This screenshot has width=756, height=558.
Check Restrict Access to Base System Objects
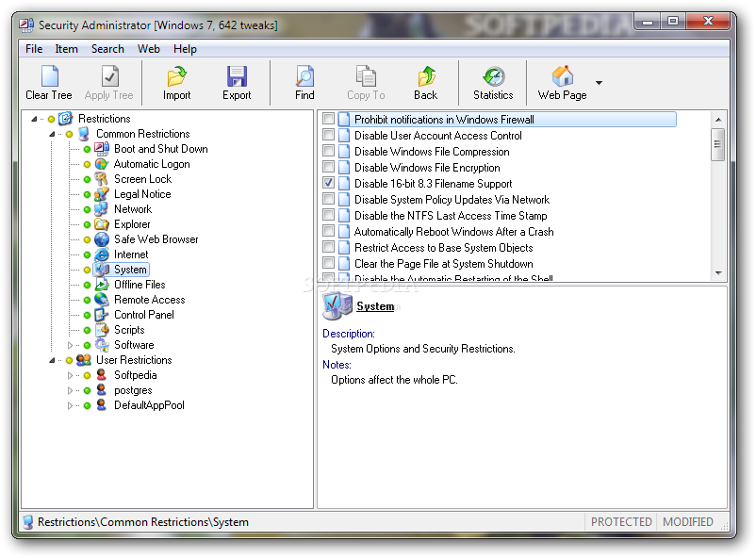pyautogui.click(x=328, y=247)
